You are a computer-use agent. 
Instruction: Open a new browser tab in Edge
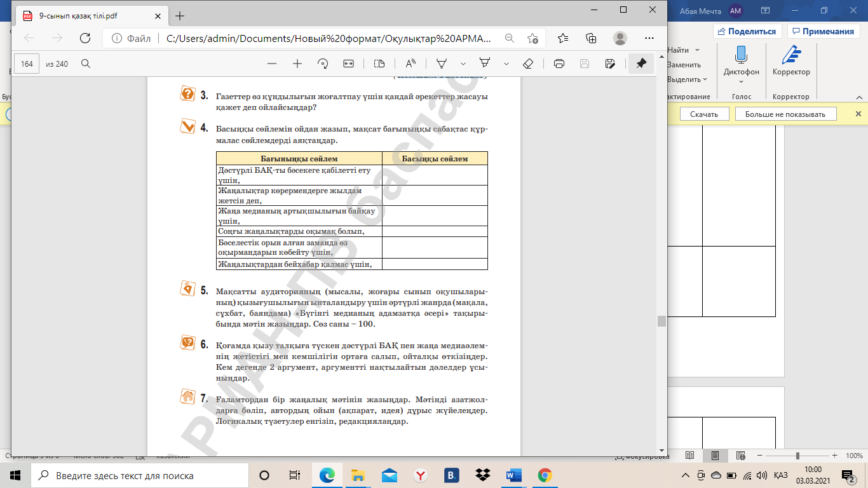(x=180, y=16)
